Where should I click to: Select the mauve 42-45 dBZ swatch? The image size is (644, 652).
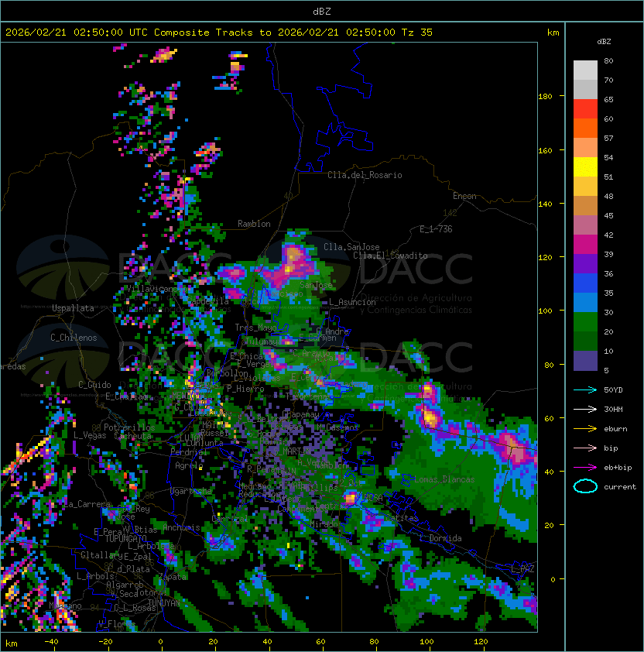(585, 225)
